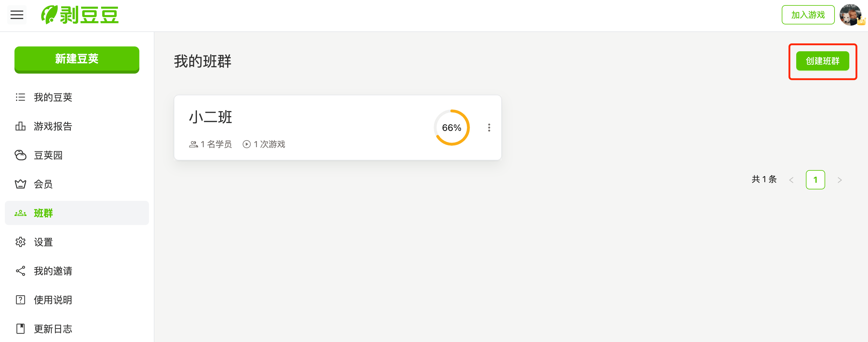Click the 我的邀请 share icon
The image size is (868, 342).
[x=20, y=271]
